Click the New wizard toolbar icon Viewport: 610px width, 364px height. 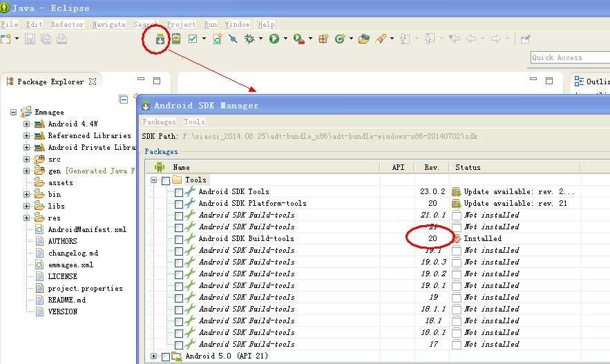(6, 39)
